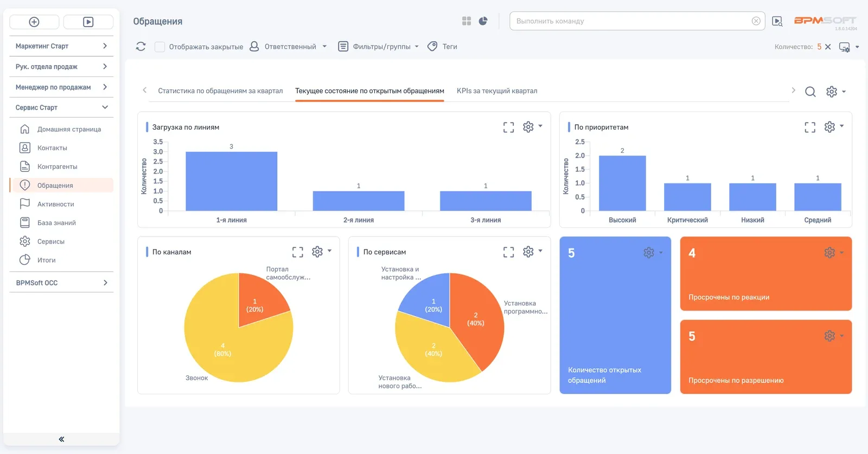Viewport: 868px width, 454px height.
Task: Switch to pie chart analytics view
Action: click(x=483, y=21)
